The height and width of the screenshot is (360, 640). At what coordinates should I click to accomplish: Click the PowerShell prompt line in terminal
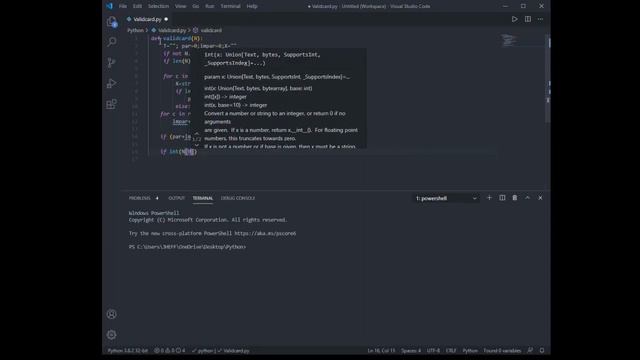tap(187, 247)
